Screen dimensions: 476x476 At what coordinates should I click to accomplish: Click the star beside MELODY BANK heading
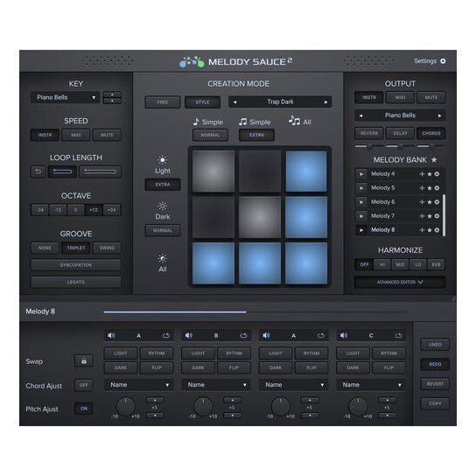coord(434,159)
